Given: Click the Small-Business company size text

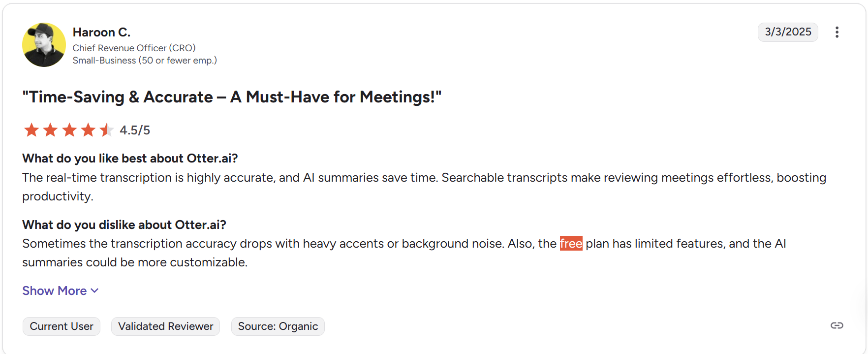Looking at the screenshot, I should tap(145, 60).
